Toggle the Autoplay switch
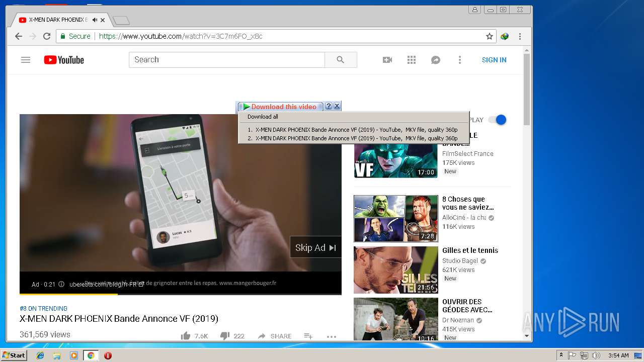The image size is (644, 362). 497,120
